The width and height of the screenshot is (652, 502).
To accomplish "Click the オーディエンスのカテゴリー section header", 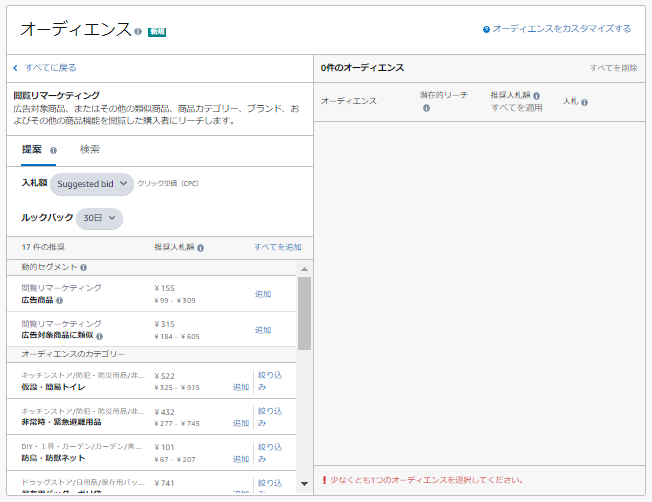I will (x=73, y=354).
